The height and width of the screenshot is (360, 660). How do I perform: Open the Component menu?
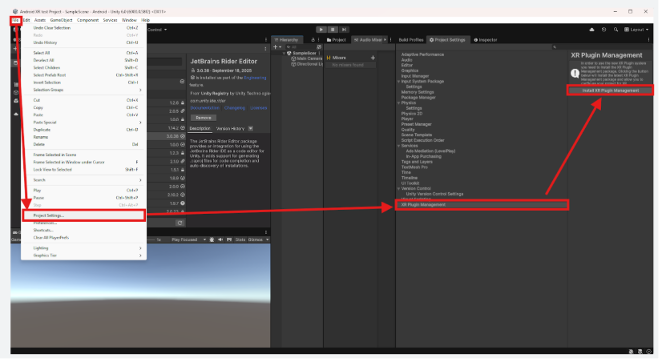tap(88, 20)
